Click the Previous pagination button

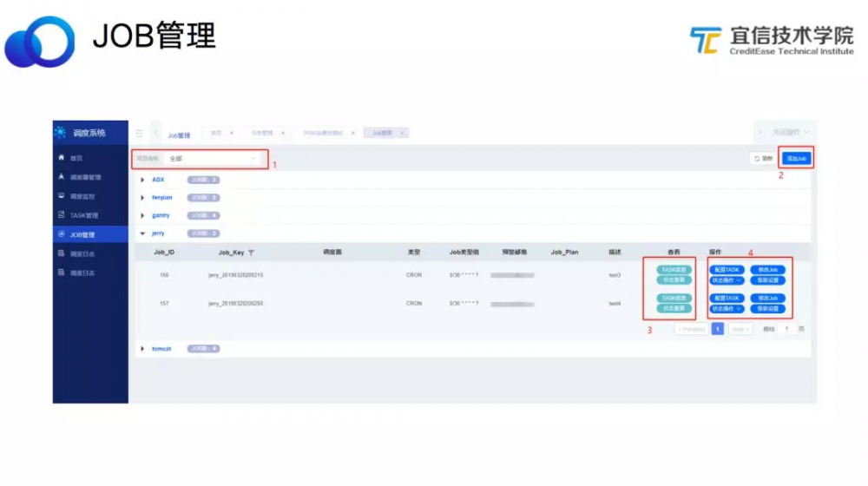(x=691, y=329)
